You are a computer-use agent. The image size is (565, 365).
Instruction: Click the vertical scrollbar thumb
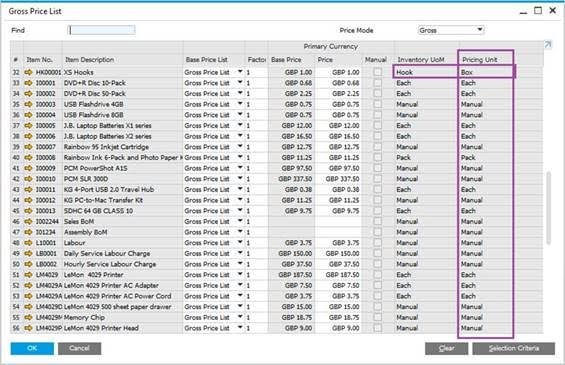tap(548, 208)
